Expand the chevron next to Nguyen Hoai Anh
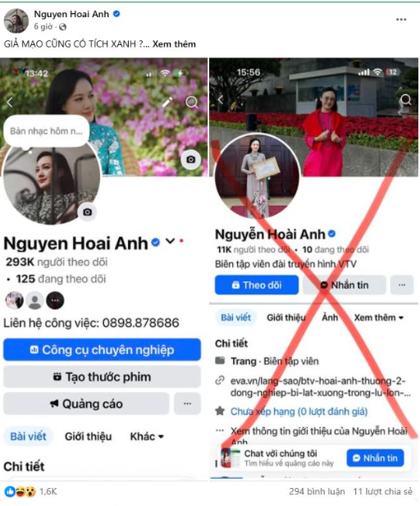This screenshot has width=420, height=506. click(x=170, y=241)
